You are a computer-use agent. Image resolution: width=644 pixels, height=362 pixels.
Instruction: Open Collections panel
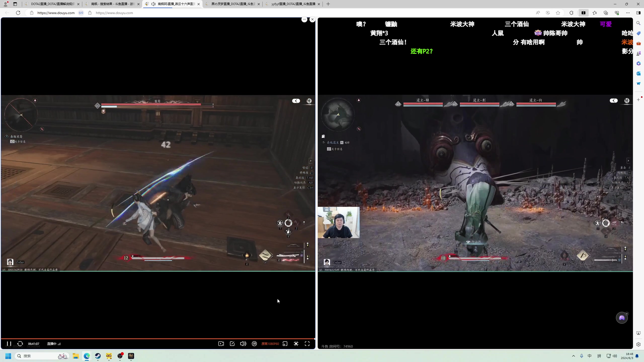pyautogui.click(x=606, y=13)
